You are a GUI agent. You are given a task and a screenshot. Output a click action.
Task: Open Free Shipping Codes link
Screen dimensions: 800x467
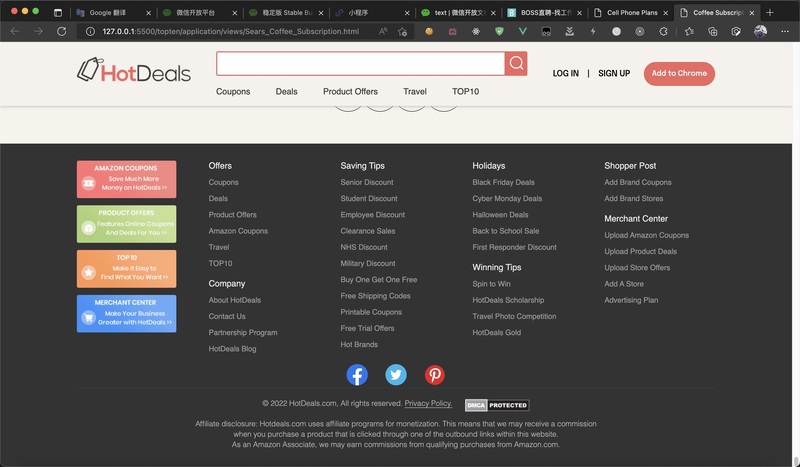click(x=376, y=296)
